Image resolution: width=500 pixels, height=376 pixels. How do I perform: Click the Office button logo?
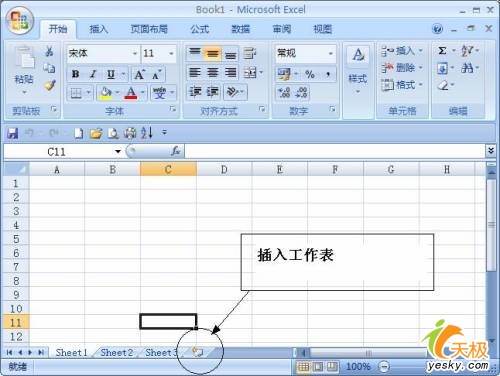pos(19,20)
